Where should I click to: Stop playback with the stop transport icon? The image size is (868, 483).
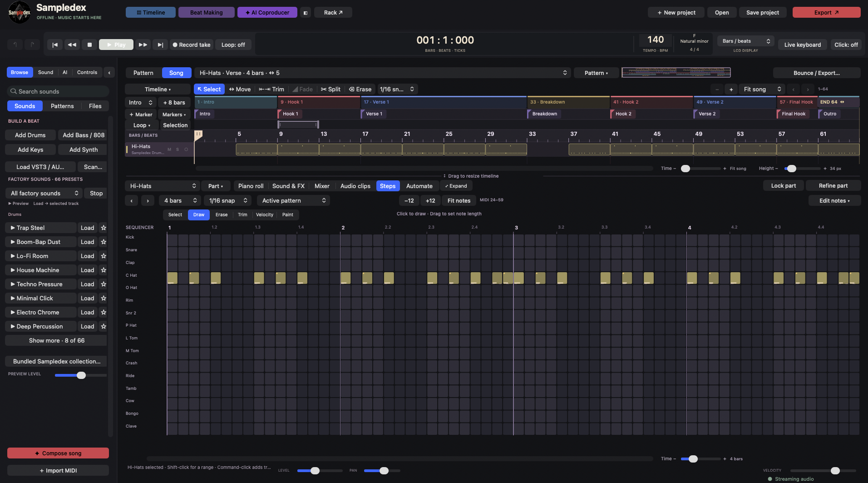[89, 45]
